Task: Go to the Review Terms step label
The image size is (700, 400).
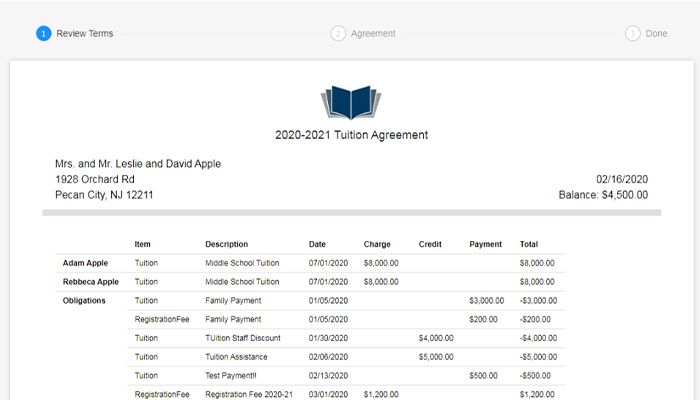Action: [85, 33]
